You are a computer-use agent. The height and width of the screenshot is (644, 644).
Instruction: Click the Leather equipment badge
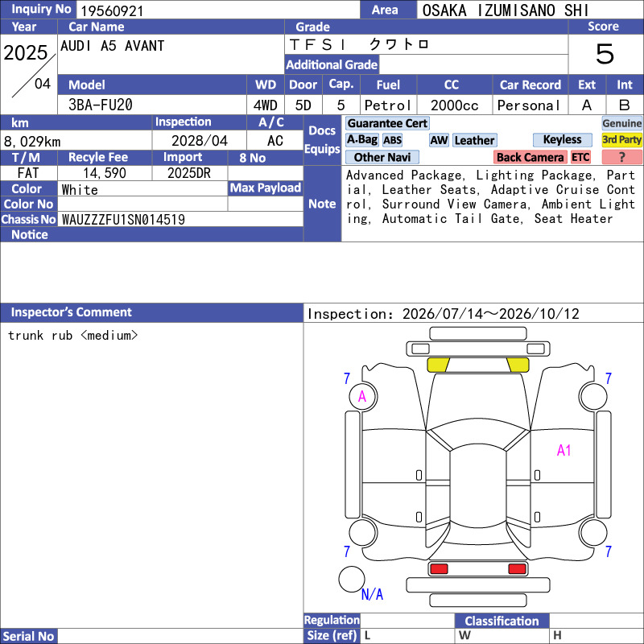475,140
